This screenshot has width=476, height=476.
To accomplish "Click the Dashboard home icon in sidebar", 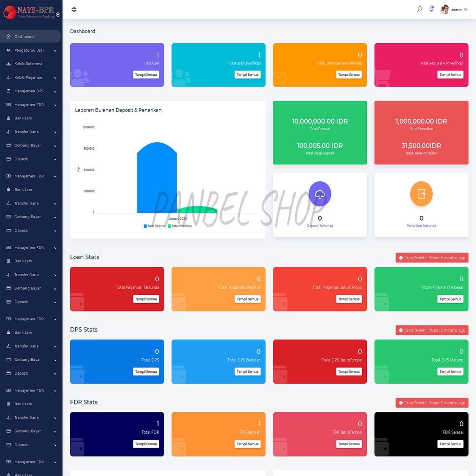I will pos(8,36).
